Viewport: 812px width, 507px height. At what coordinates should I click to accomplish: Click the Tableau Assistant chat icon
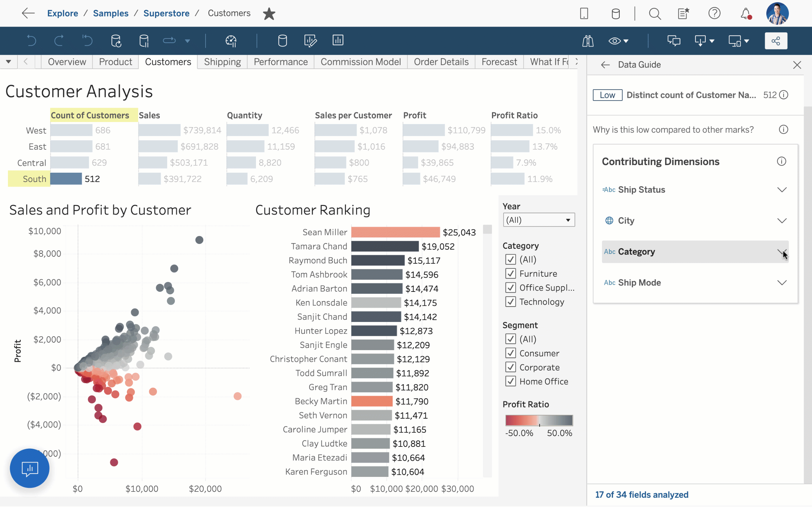30,468
